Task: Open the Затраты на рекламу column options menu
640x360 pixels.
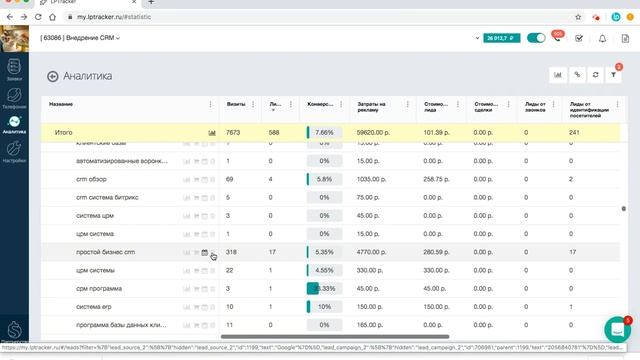Action: [x=407, y=104]
